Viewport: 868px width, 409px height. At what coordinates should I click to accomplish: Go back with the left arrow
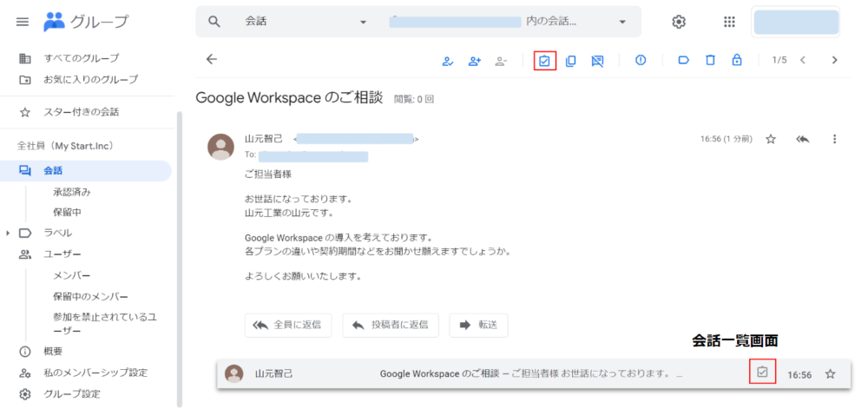coord(212,60)
